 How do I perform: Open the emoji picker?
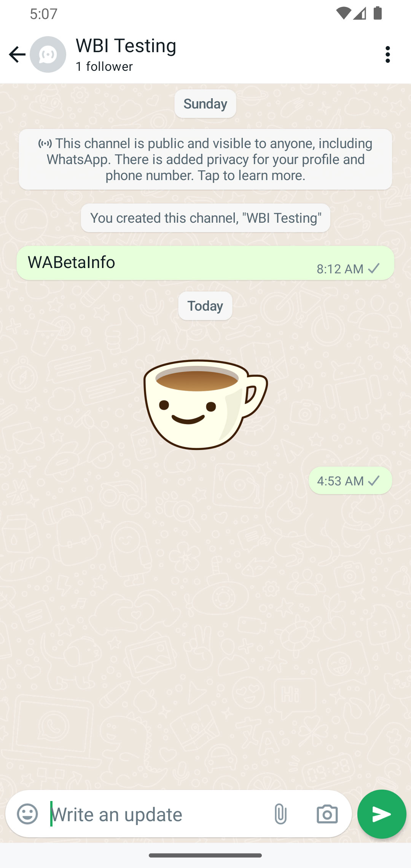click(x=27, y=814)
